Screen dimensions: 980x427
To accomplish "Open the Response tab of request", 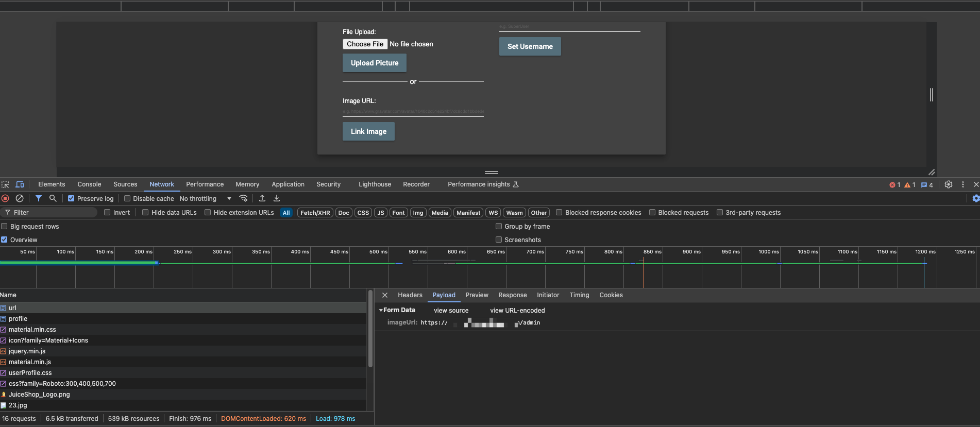I will 513,295.
